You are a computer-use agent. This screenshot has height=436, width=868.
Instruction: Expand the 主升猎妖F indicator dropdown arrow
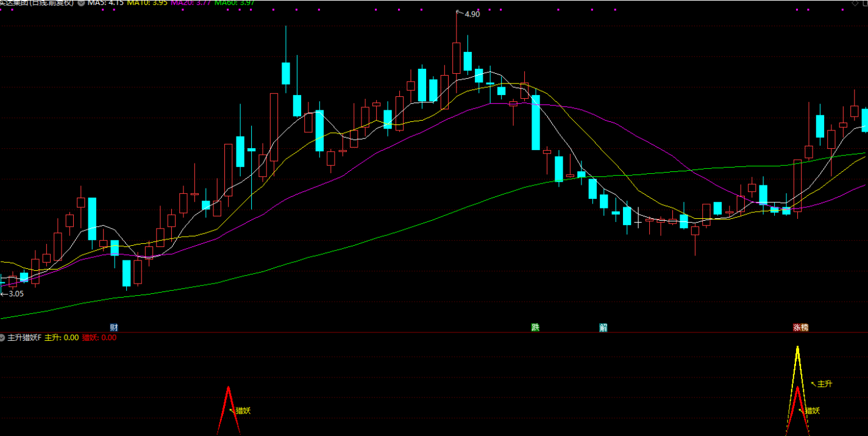3,338
